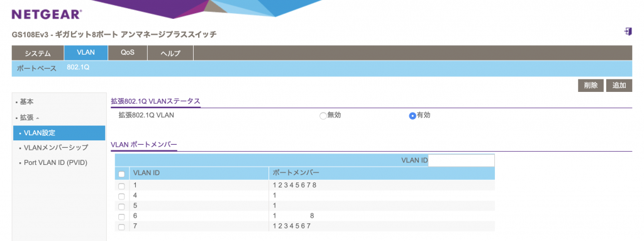Open the システム tab
Image resolution: width=644 pixels, height=241 pixels.
click(x=38, y=53)
